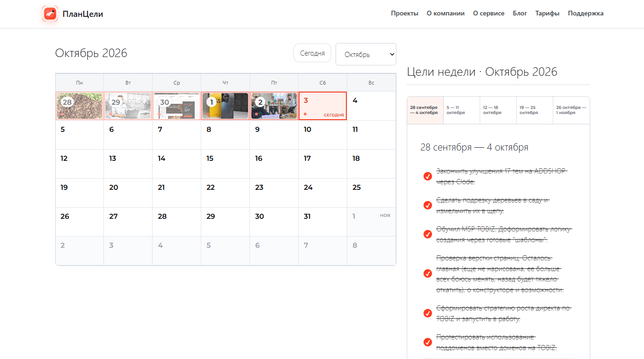Uncheck the "Закончить улучшения 17 тем" goal checkmark
Viewport: 644px width, 359px height.
pos(427,176)
